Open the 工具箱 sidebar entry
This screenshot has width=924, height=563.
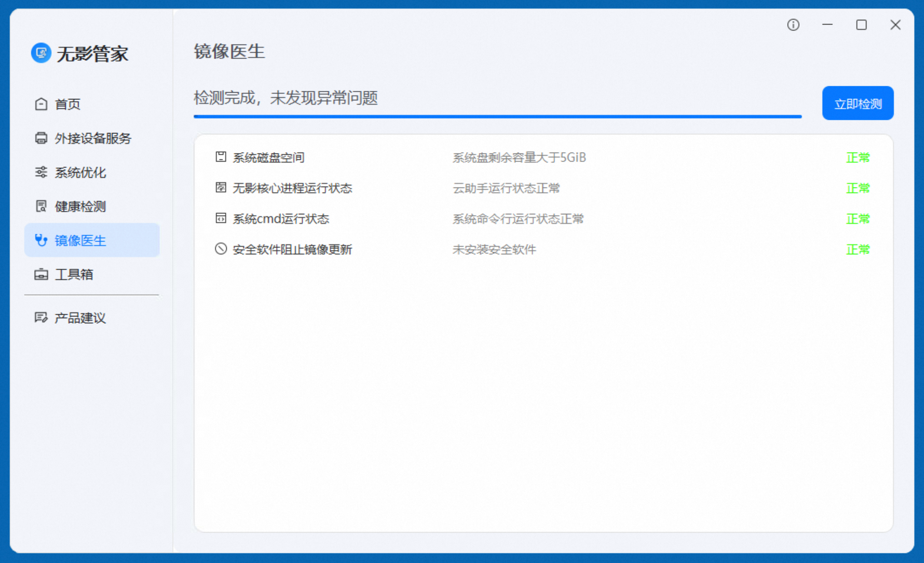74,274
